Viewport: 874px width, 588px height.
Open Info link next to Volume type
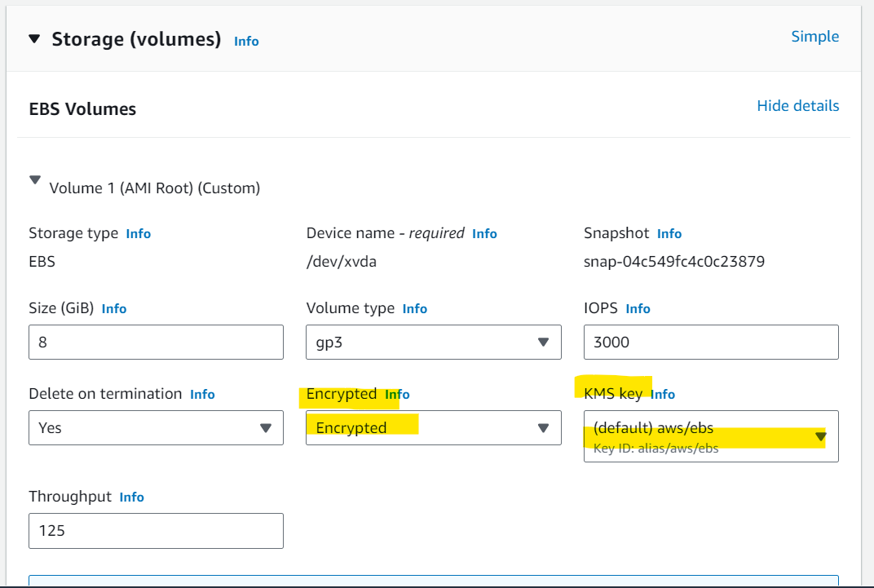coord(415,309)
